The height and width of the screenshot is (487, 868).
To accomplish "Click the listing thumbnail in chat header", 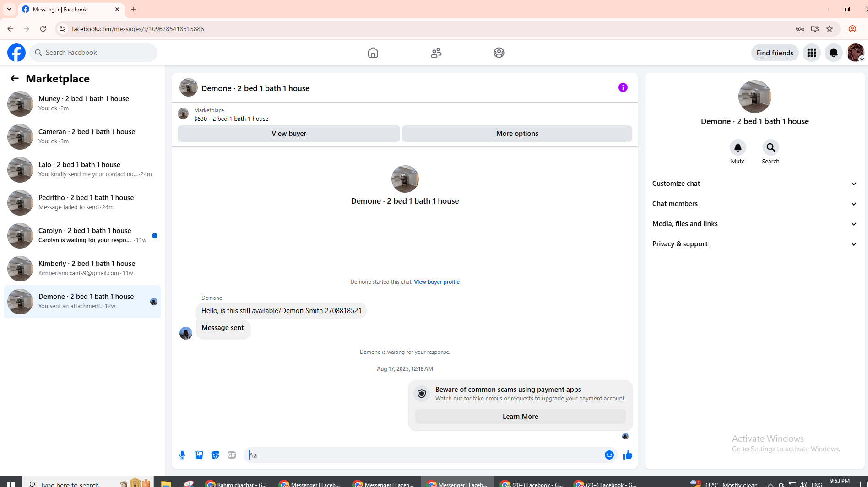I will tap(189, 87).
